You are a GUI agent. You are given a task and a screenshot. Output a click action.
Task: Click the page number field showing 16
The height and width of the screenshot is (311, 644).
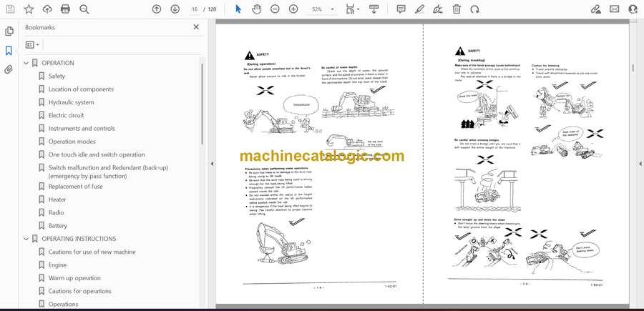point(195,9)
